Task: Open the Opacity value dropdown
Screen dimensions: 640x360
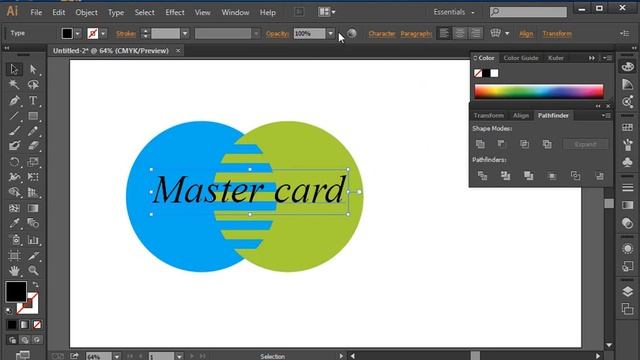Action: [x=330, y=33]
